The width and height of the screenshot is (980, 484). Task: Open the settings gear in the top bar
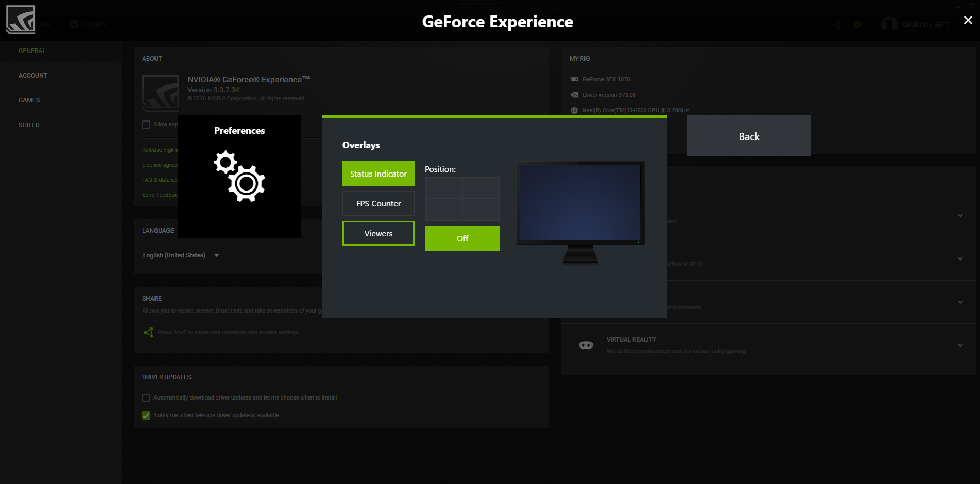[857, 25]
